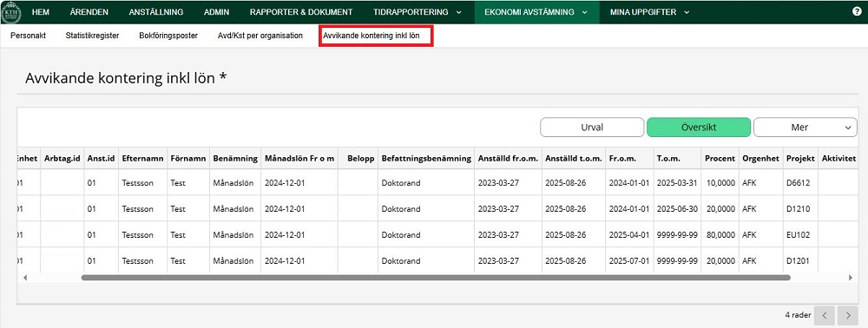Go to previous page arrow
Screen dimensions: 868x328
point(825,315)
